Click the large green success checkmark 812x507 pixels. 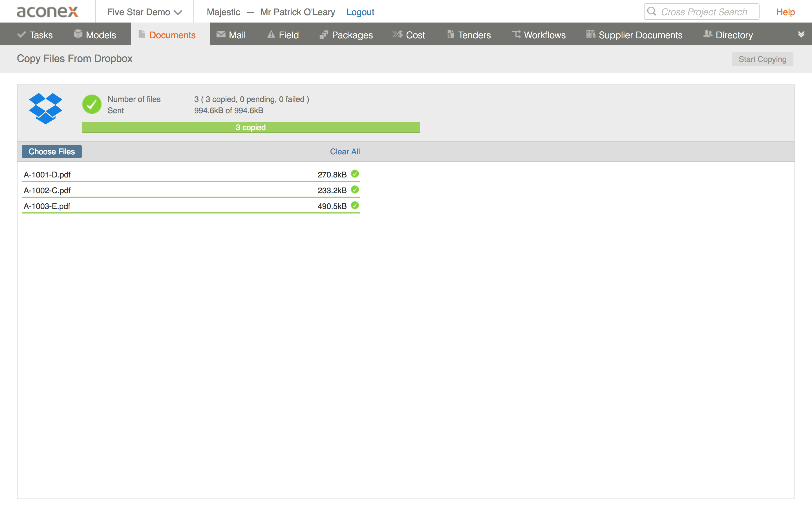click(92, 104)
